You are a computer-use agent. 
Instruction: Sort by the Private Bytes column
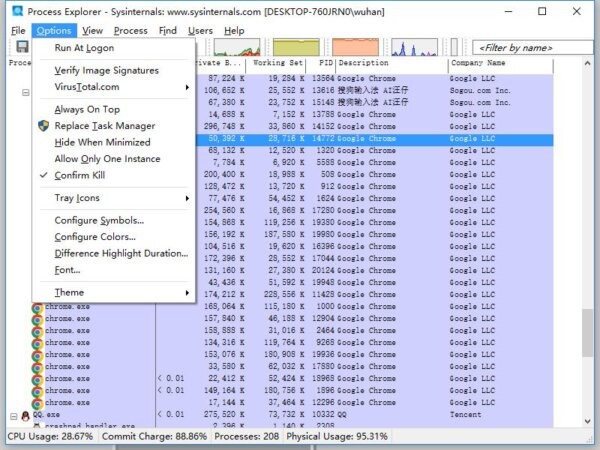[x=220, y=63]
